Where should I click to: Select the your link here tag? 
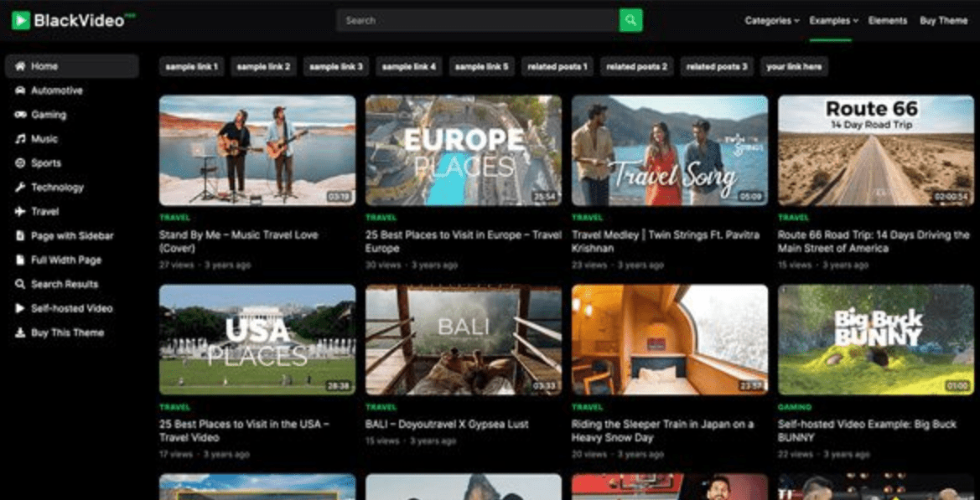tap(793, 66)
